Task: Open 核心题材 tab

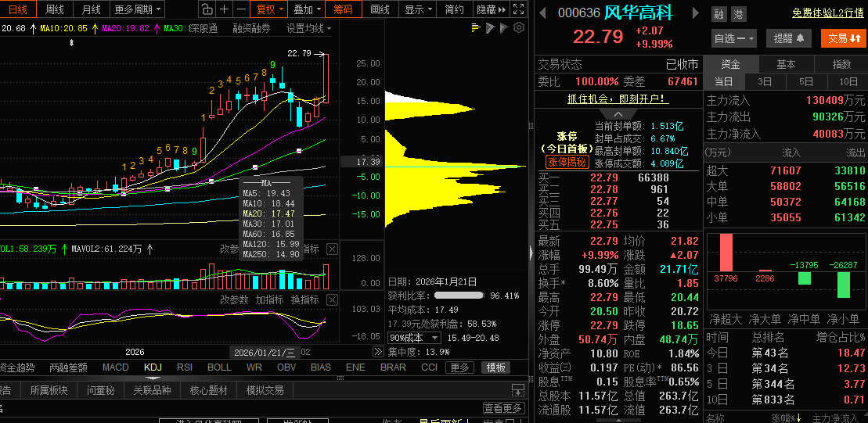Action: 208,390
